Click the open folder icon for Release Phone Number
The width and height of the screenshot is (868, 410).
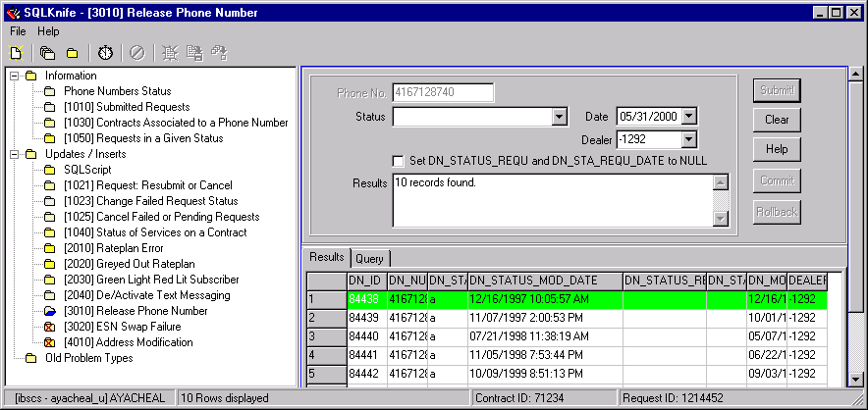click(x=49, y=311)
